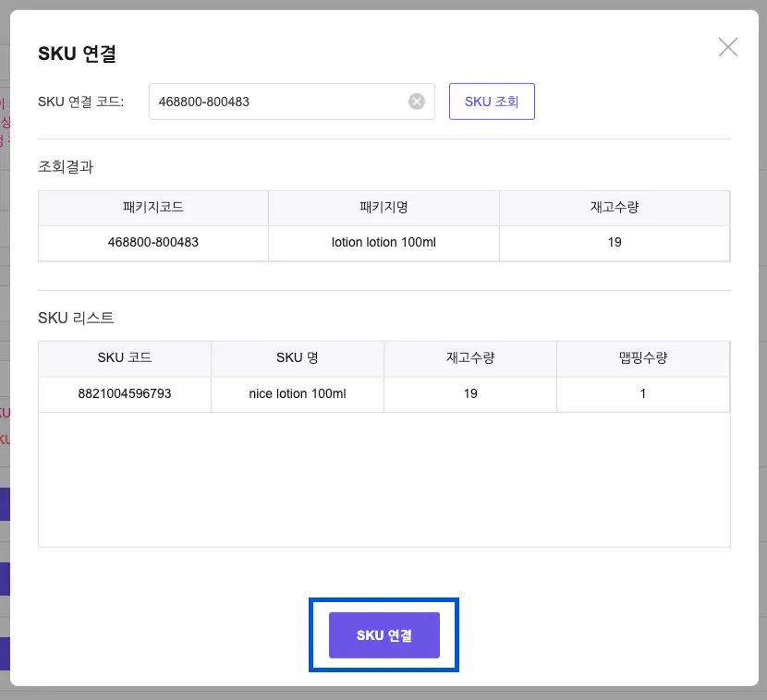Click stock value 19 in 조회결과 row
The image size is (767, 700).
point(615,243)
